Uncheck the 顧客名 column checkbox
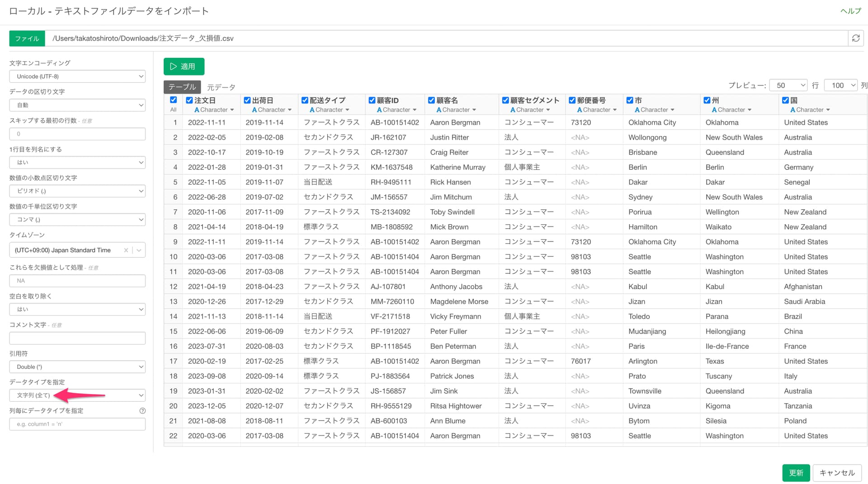868x484 pixels. click(x=431, y=100)
